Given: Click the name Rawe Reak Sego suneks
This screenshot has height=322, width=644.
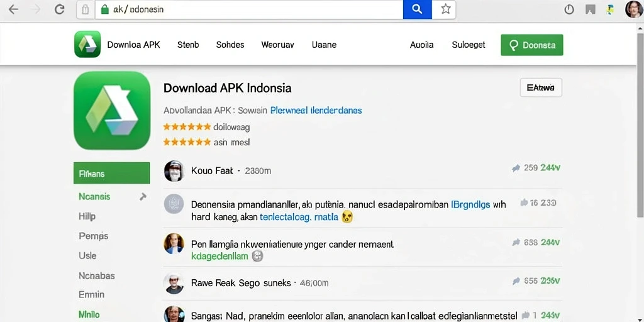Looking at the screenshot, I should pyautogui.click(x=241, y=283).
